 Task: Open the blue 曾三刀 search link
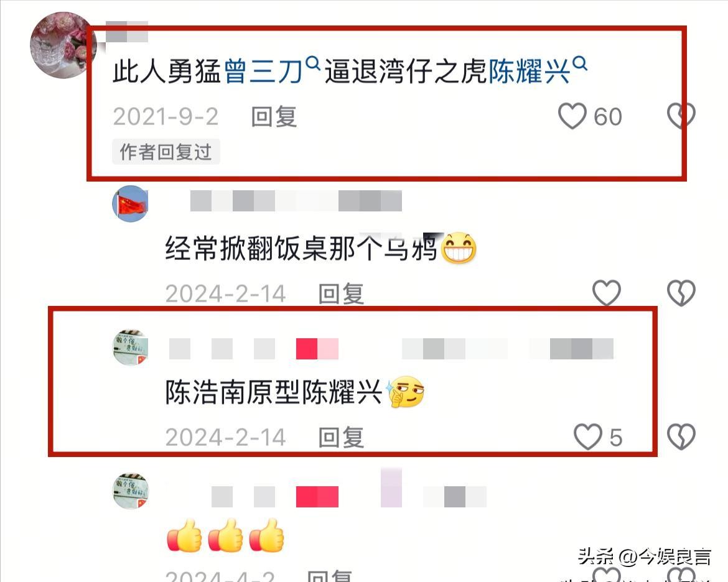[x=263, y=72]
